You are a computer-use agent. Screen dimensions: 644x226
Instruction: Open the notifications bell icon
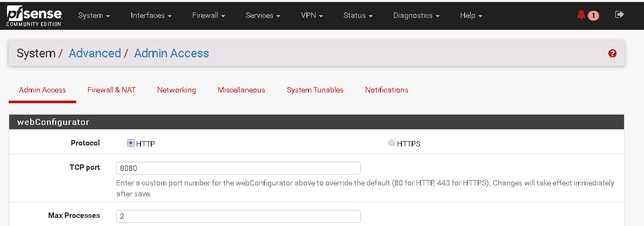pyautogui.click(x=581, y=15)
